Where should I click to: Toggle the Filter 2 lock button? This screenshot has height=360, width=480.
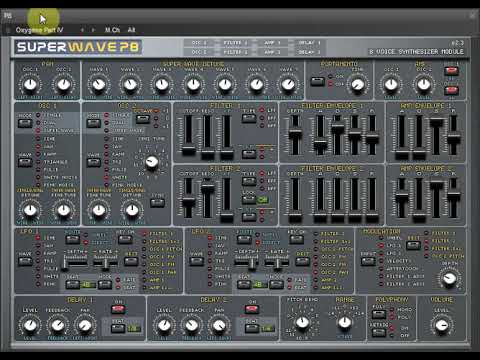point(249,200)
